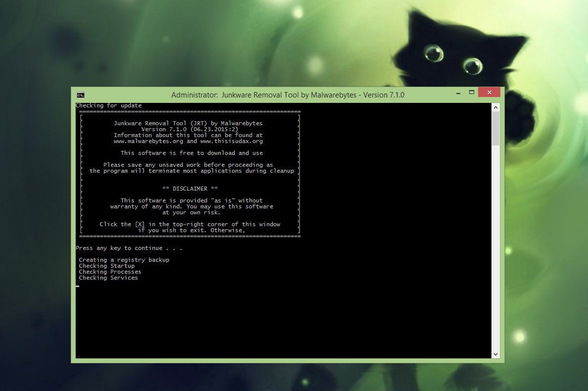The image size is (588, 391).
Task: Click 'Checking Processes' line
Action: point(110,272)
